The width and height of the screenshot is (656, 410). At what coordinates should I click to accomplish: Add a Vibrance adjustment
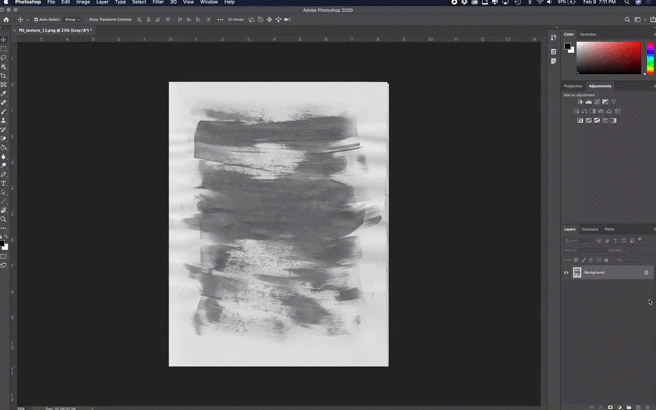[613, 102]
